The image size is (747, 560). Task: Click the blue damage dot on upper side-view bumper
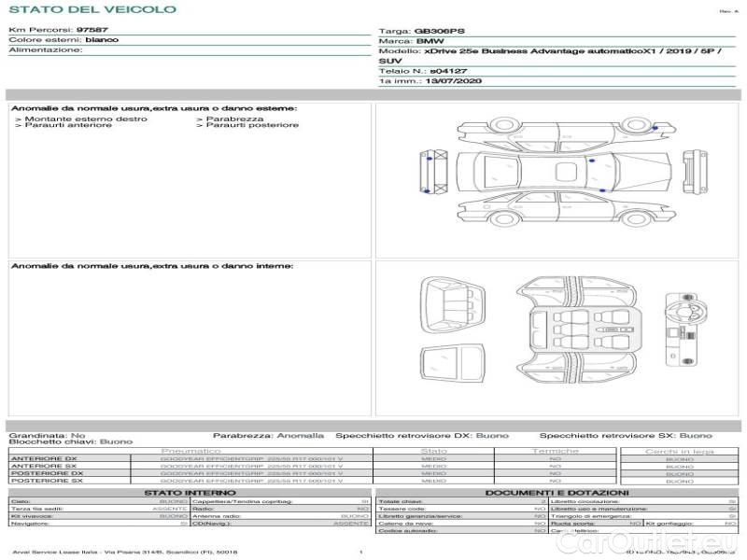click(656, 126)
